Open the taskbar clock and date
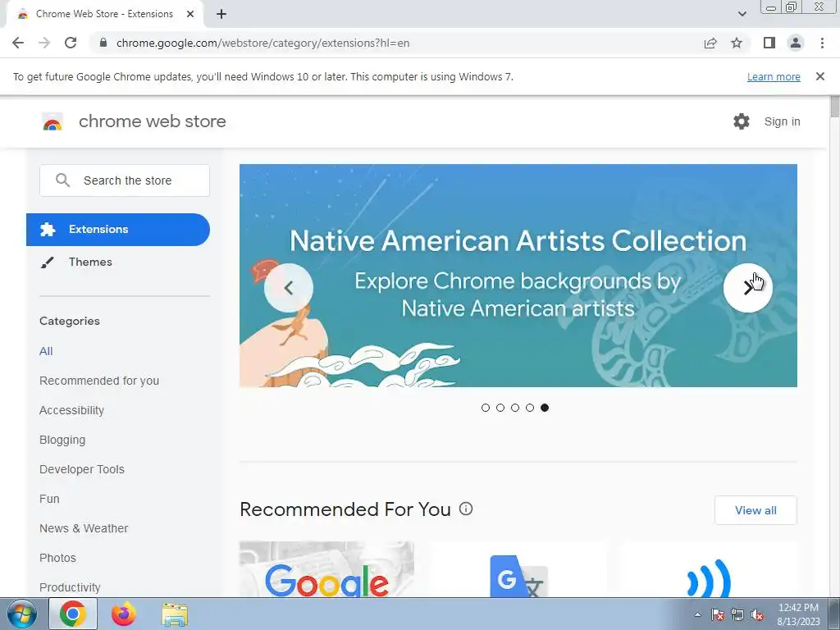840x630 pixels. click(798, 614)
